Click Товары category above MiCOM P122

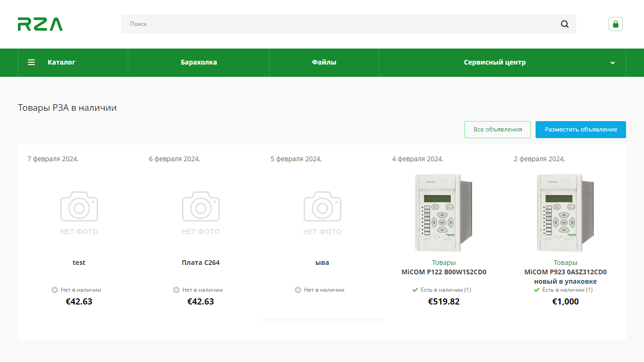[x=444, y=263]
